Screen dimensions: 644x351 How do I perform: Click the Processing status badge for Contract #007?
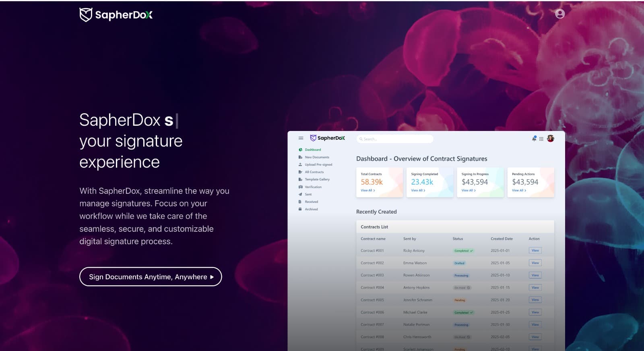[x=461, y=325]
